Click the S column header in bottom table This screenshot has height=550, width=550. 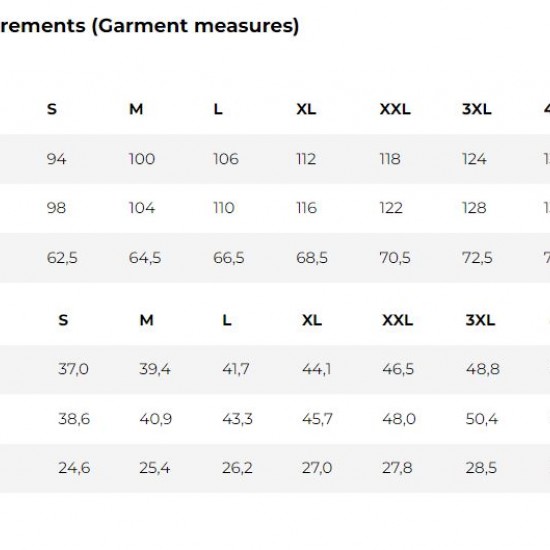point(63,320)
